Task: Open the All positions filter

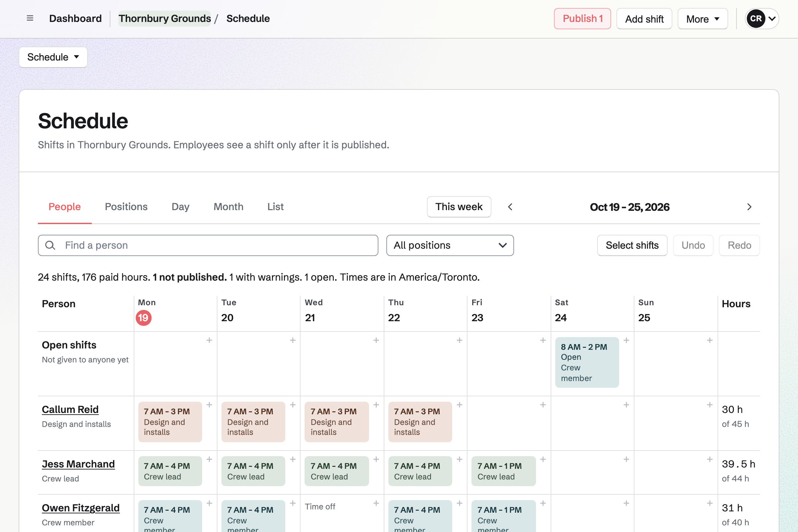Action: (x=450, y=245)
